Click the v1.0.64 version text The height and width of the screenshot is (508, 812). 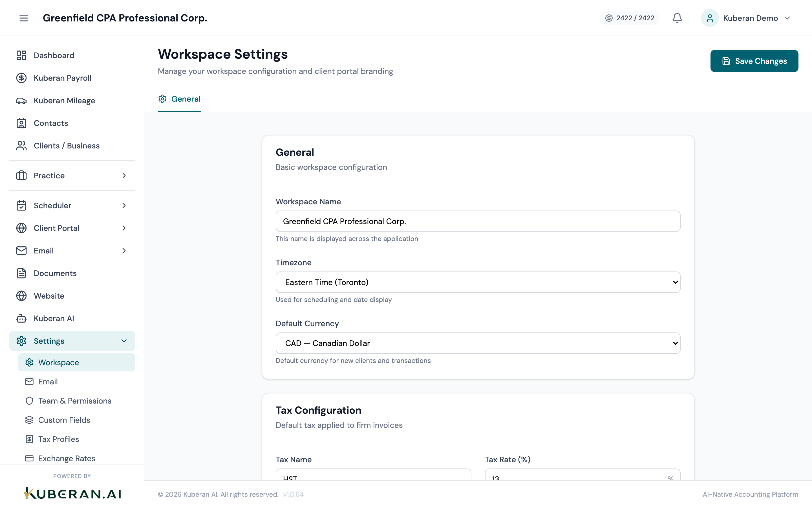pos(293,494)
